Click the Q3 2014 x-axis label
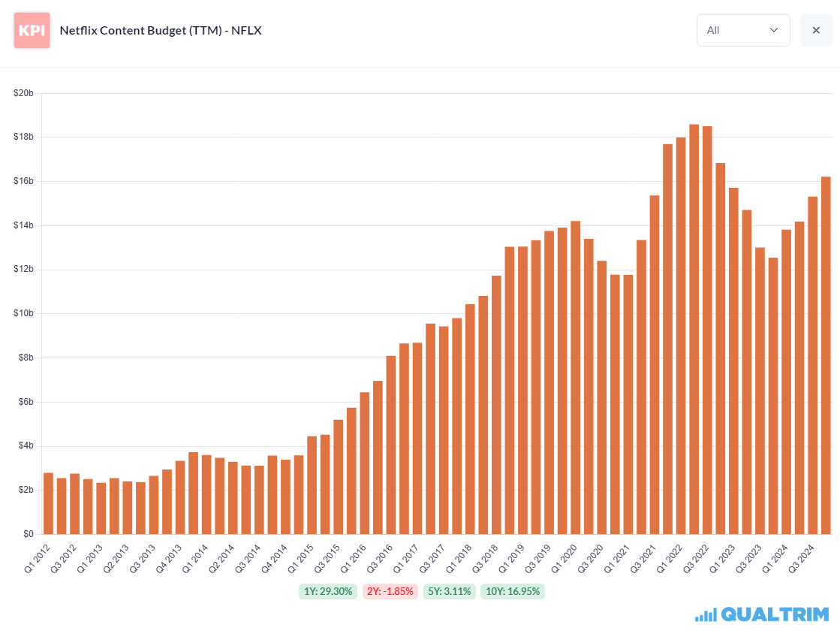Screen dimensions: 840x637 pos(248,559)
